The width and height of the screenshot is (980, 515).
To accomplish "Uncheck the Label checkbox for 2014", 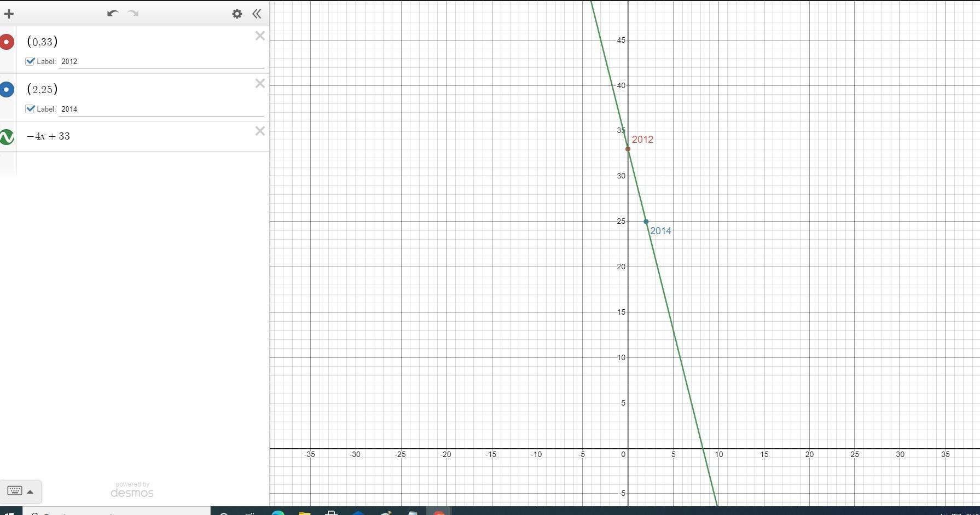I will click(30, 109).
